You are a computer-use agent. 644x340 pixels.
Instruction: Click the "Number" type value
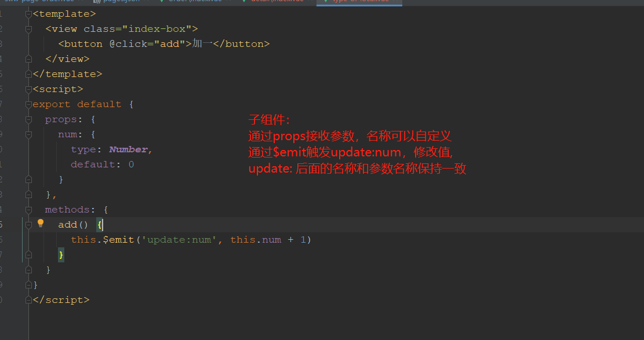point(128,149)
